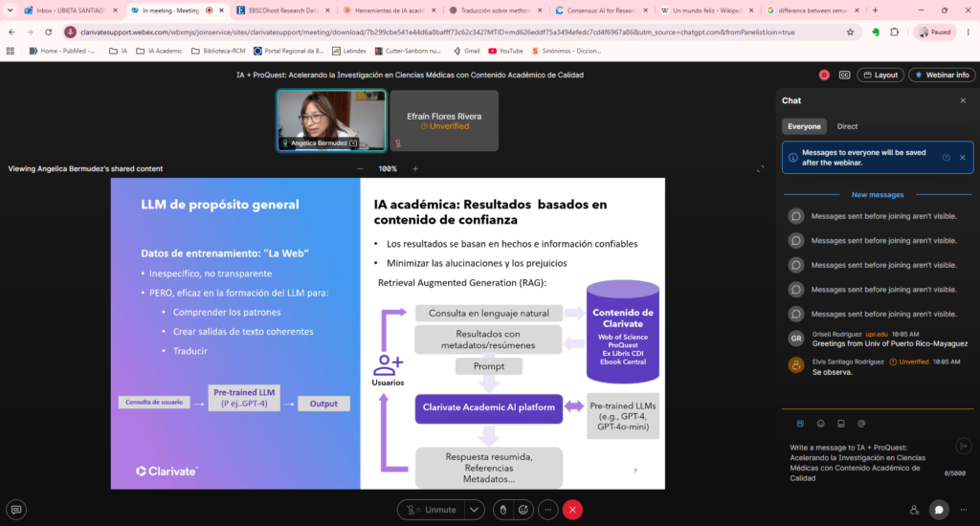This screenshot has height=526, width=980.
Task: Open text formatting icon in chat composer
Action: tap(800, 424)
